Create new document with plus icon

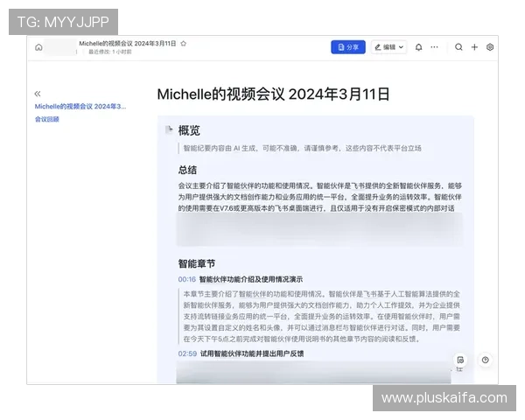(474, 47)
